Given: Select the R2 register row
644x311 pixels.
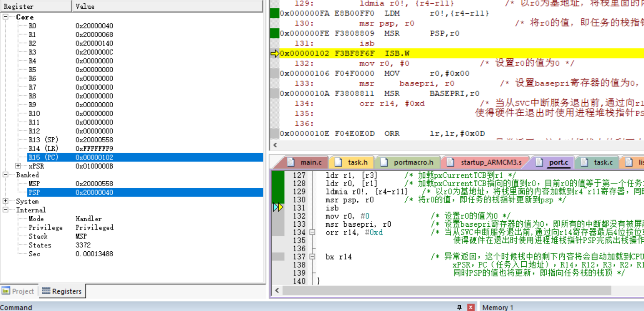Looking at the screenshot, I should [x=132, y=43].
